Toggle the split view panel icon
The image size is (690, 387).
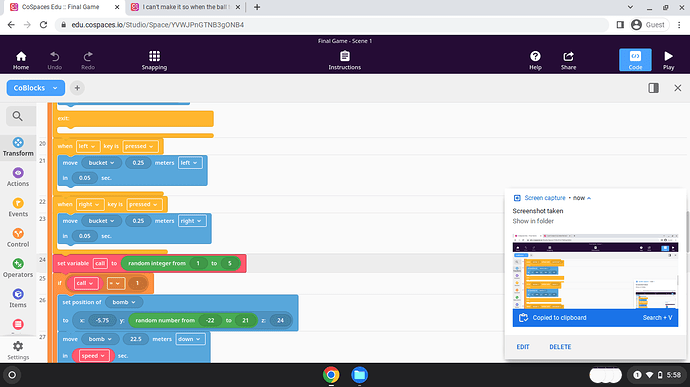pyautogui.click(x=653, y=88)
